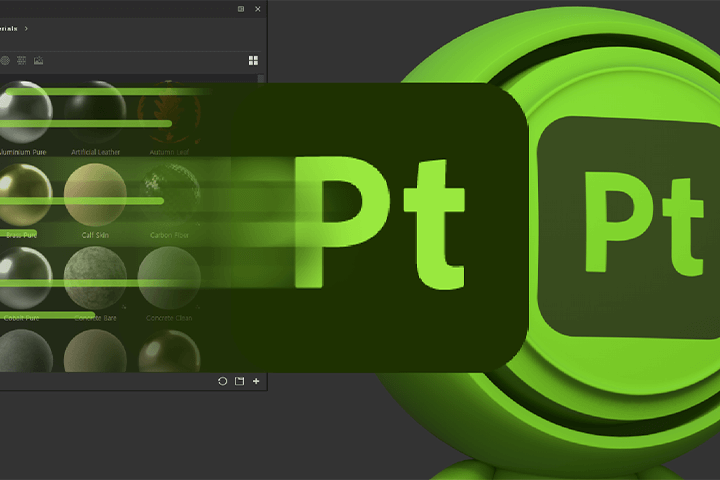The image size is (720, 480).
Task: Click the assets panel vertical scrollbar
Action: point(261,79)
